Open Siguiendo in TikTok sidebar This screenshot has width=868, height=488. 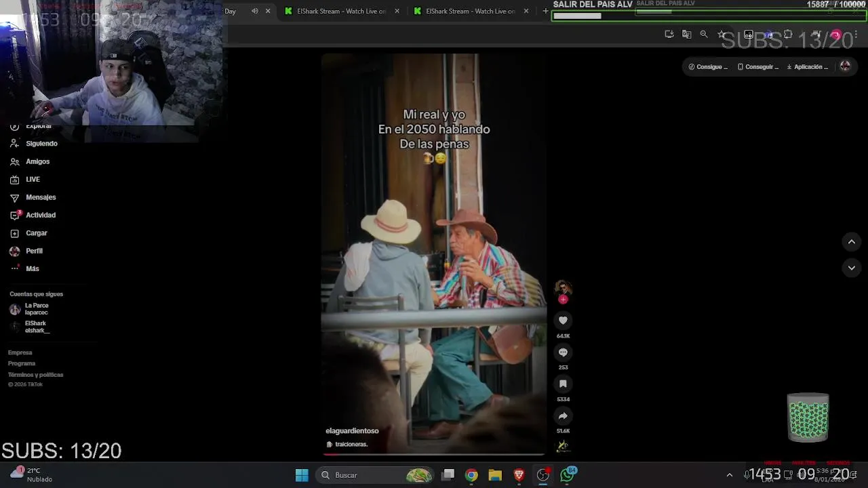34,144
